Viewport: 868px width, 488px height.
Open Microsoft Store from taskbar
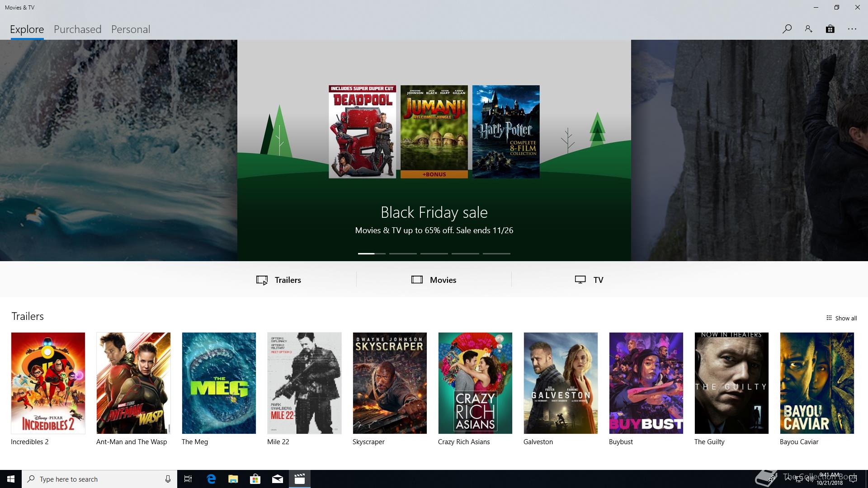click(255, 479)
